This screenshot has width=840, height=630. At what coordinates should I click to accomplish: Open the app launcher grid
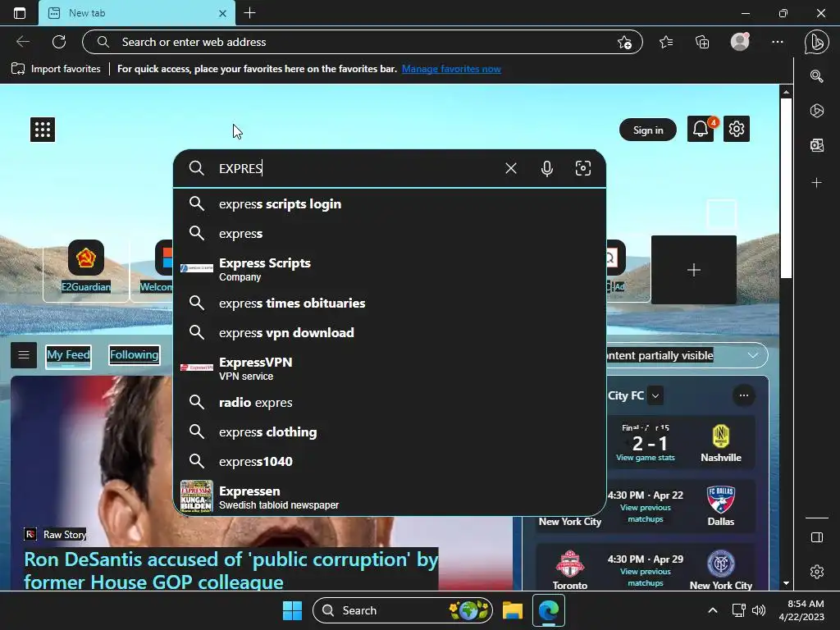pyautogui.click(x=43, y=130)
